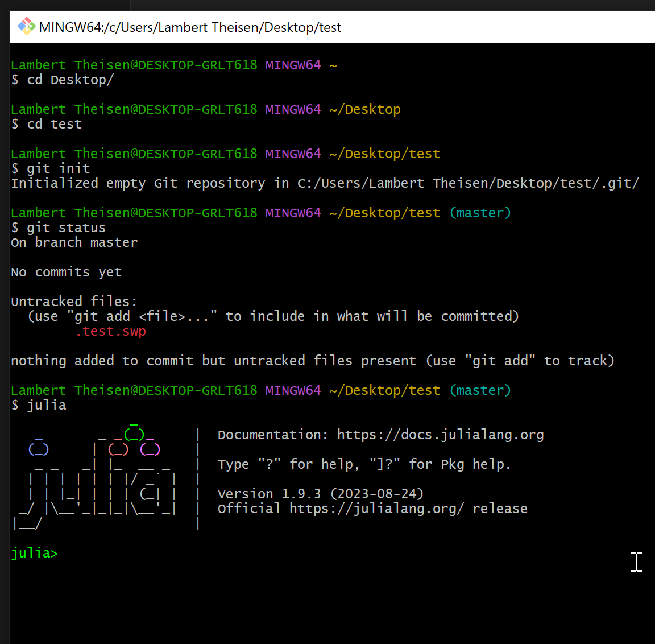
Task: Click the 'nothing added to commit' message line
Action: coord(313,361)
